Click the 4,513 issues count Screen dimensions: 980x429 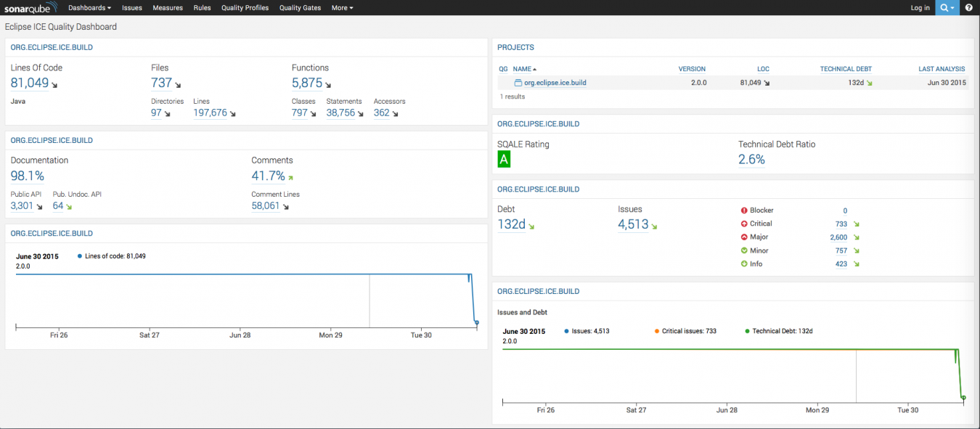pos(633,224)
